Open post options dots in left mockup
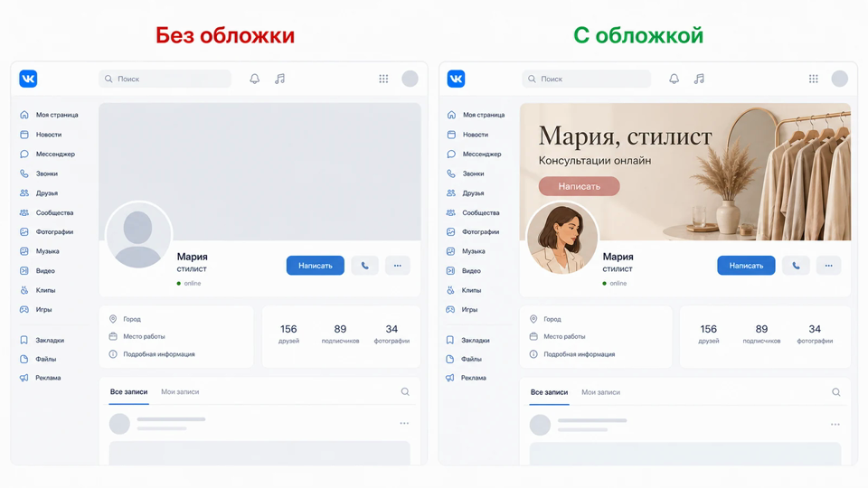The height and width of the screenshot is (488, 868). coord(404,423)
